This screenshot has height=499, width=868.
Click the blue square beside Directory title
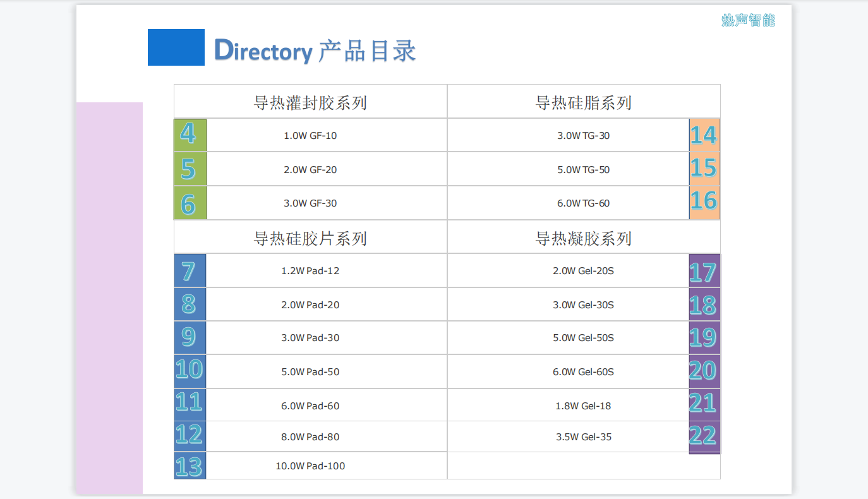pyautogui.click(x=176, y=47)
